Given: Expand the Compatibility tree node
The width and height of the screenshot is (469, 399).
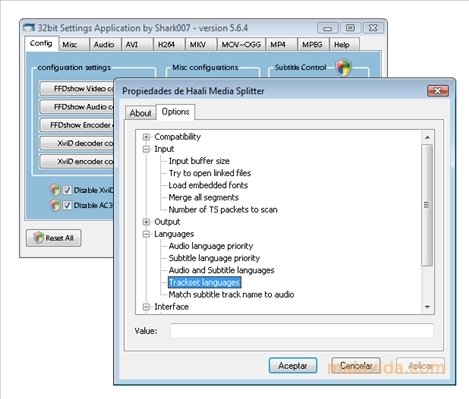Looking at the screenshot, I should click(146, 137).
